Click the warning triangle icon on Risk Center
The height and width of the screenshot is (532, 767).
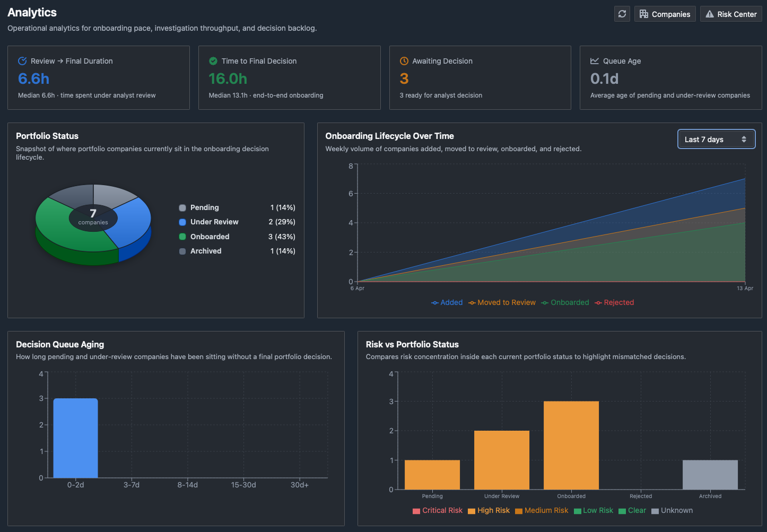710,14
